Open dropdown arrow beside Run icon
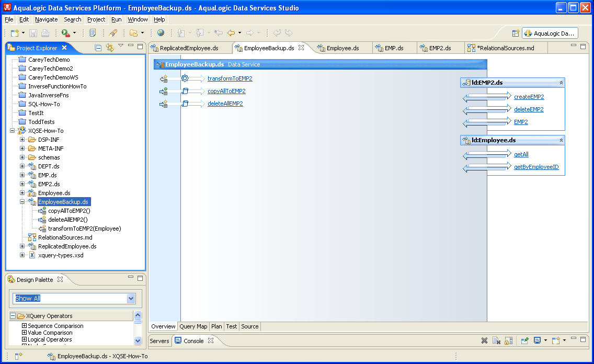The height and width of the screenshot is (364, 594). pos(74,33)
